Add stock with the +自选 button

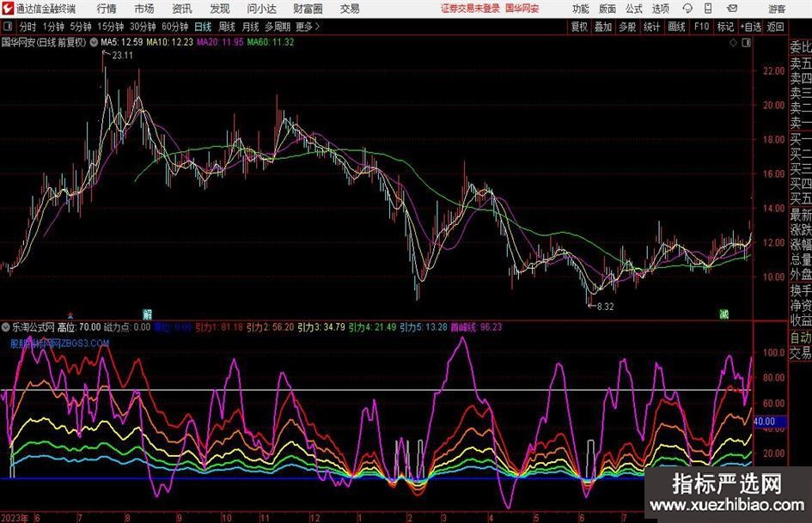click(x=751, y=27)
